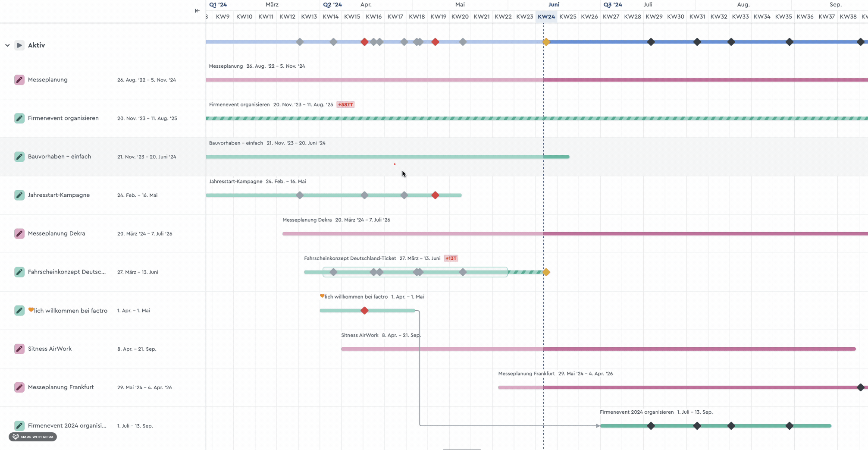Click the date range '24. Feb. – 16. Mai' in sidebar
This screenshot has width=868, height=450.
pos(137,195)
